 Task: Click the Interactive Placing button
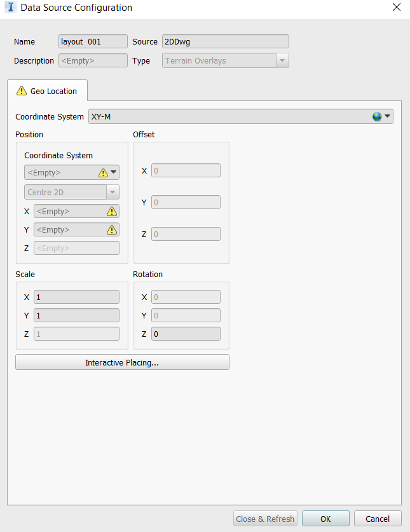click(x=122, y=362)
